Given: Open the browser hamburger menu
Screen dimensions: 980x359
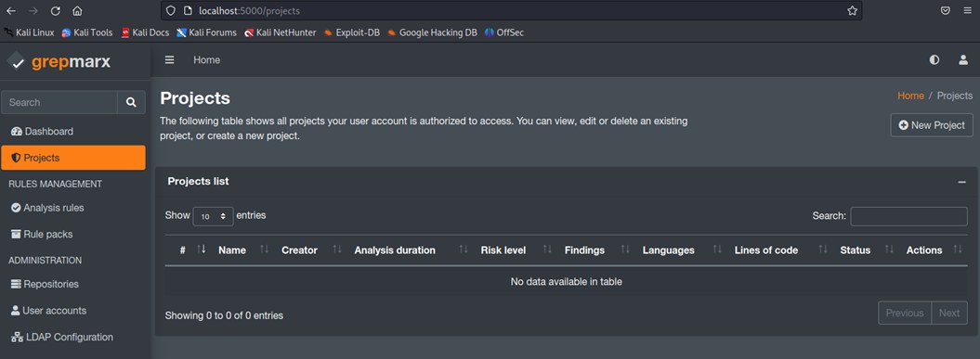Looking at the screenshot, I should 967,10.
